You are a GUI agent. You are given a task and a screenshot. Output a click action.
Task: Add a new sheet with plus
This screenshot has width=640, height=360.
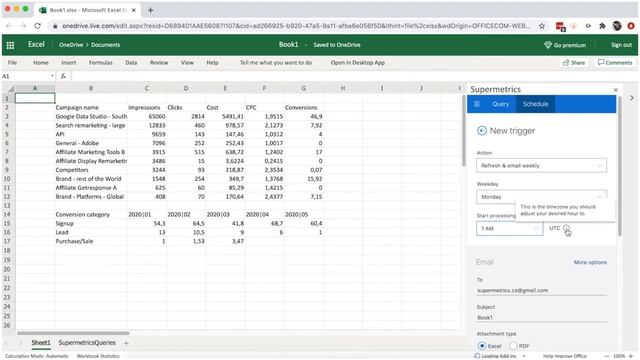pos(126,343)
